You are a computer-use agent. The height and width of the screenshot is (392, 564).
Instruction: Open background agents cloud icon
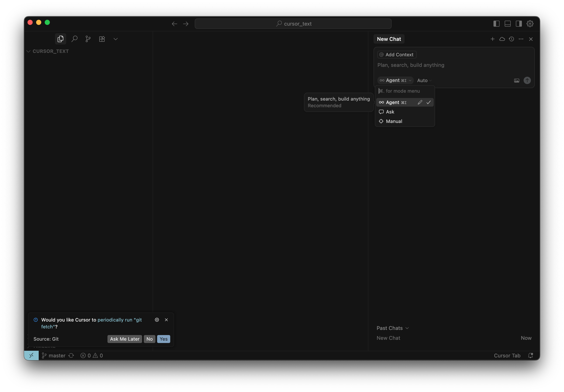coord(502,39)
